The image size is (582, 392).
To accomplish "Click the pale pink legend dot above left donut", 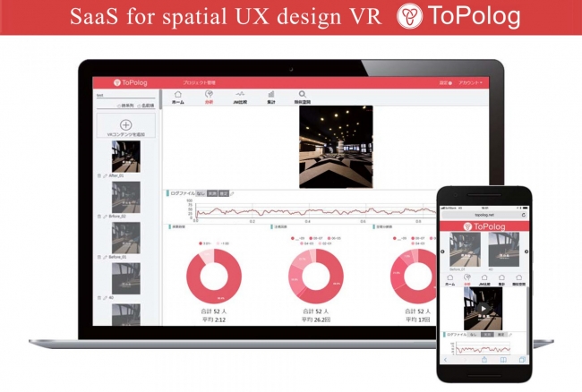I will pyautogui.click(x=218, y=243).
